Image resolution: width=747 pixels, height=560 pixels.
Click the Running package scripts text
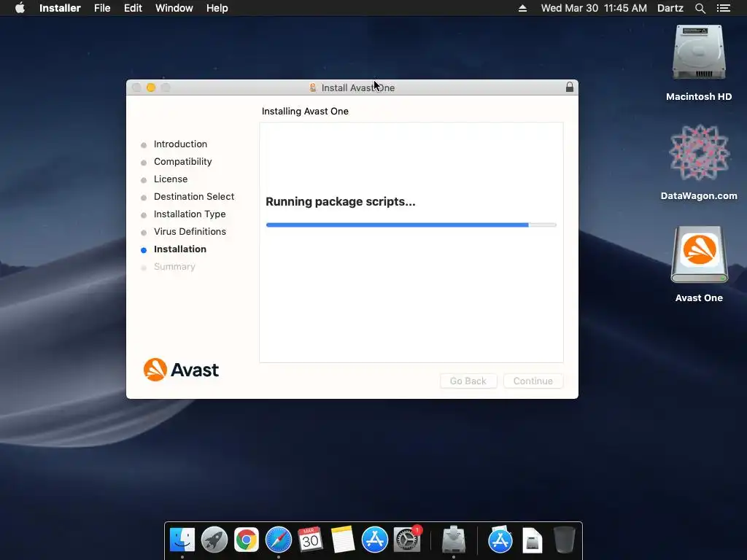coord(340,201)
